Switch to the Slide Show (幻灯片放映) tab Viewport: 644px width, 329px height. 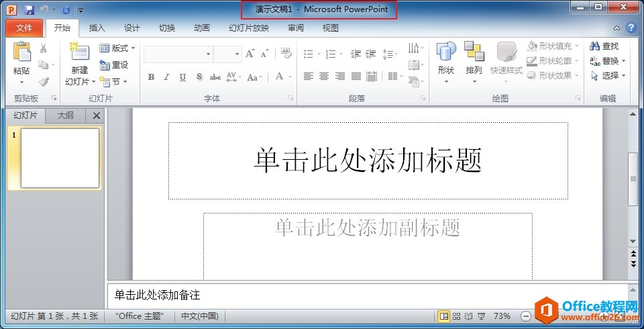[249, 28]
